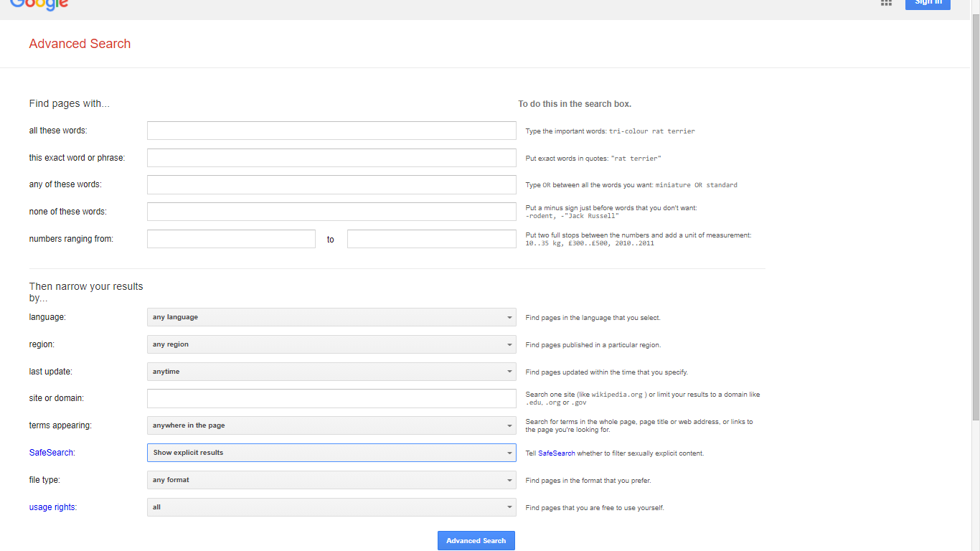The height and width of the screenshot is (551, 980).
Task: Open the usage rights dropdown set to all
Action: pyautogui.click(x=331, y=507)
